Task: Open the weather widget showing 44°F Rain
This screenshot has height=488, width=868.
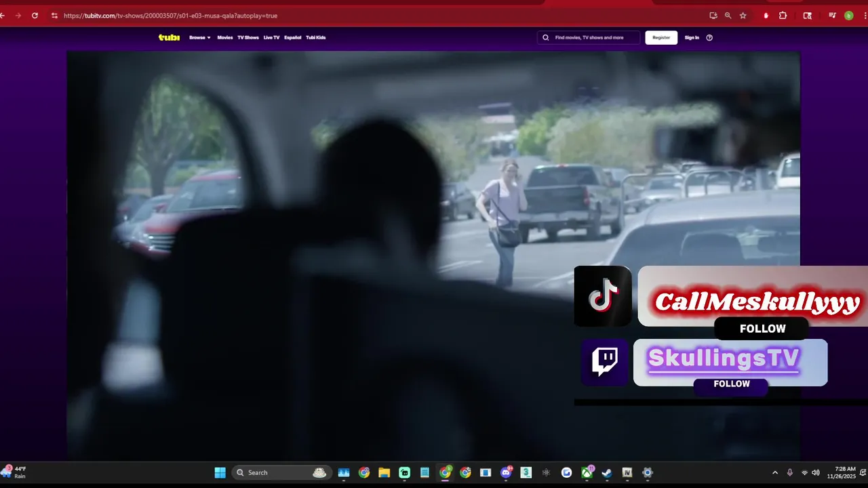Action: coord(15,472)
